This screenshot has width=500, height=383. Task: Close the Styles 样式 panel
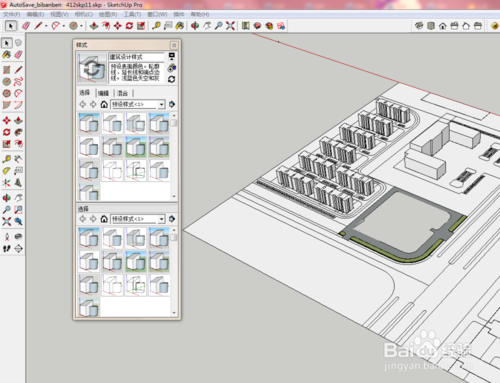174,45
